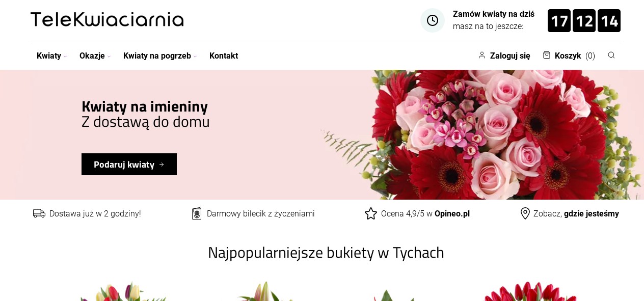644x301 pixels.
Task: Click the clock icon in header
Action: coord(433,20)
